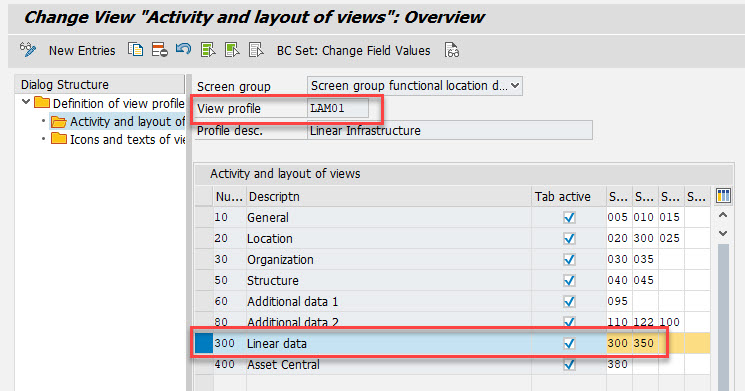Toggle Tab active checkbox for Linear data
The width and height of the screenshot is (745, 391).
[569, 343]
